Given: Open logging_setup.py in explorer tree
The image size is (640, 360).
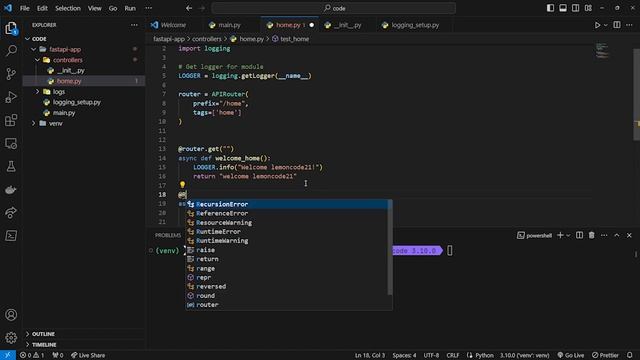Looking at the screenshot, I should point(76,102).
